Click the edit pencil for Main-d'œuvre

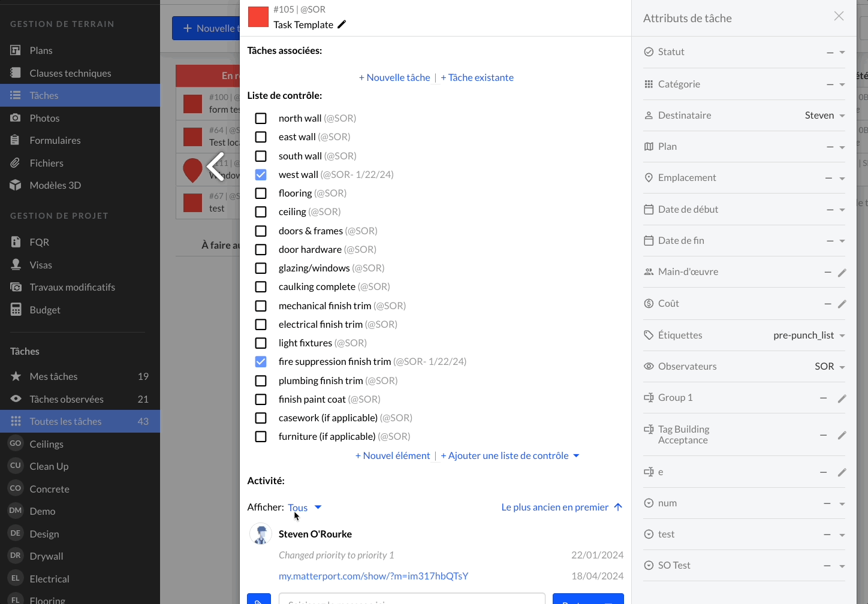point(842,273)
